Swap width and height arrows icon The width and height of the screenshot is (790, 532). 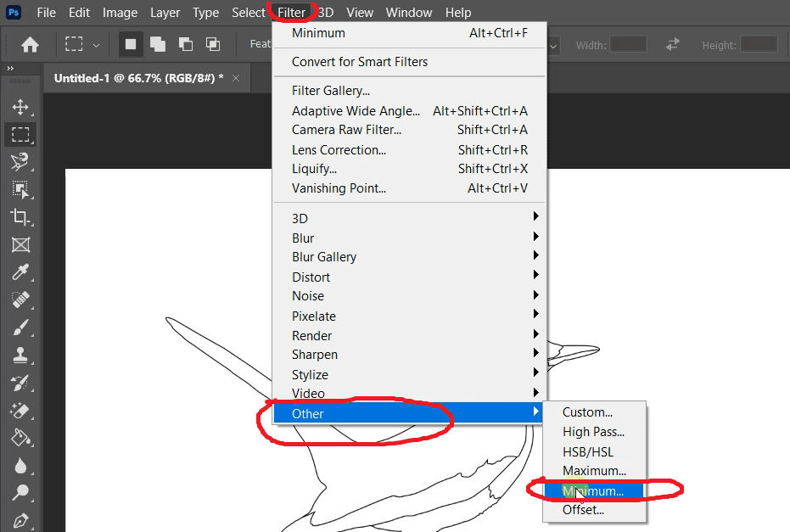coord(673,44)
